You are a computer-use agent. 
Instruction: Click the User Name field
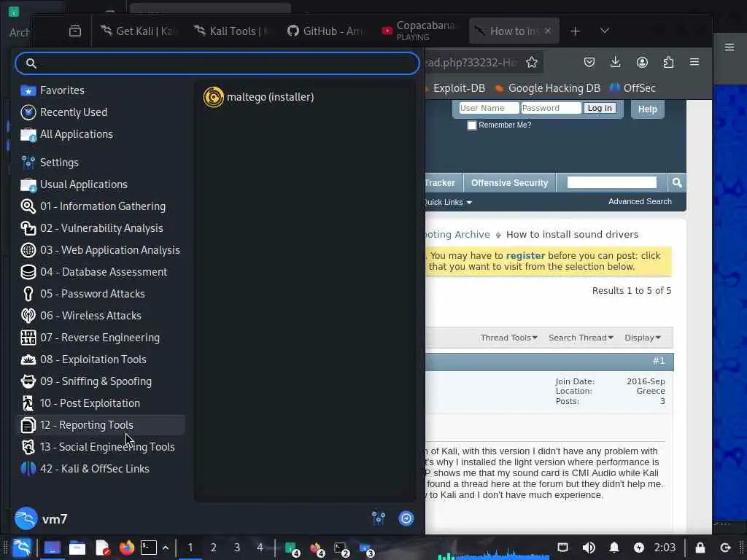click(489, 108)
